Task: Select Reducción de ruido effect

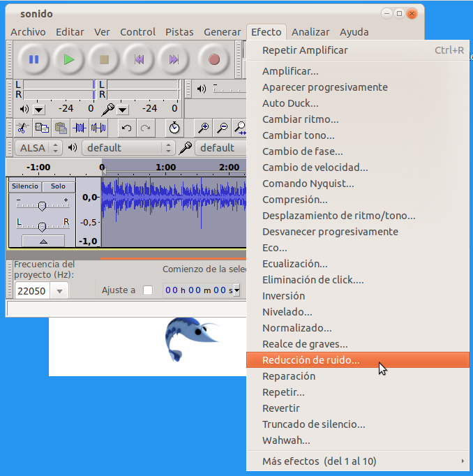Action: coord(358,360)
